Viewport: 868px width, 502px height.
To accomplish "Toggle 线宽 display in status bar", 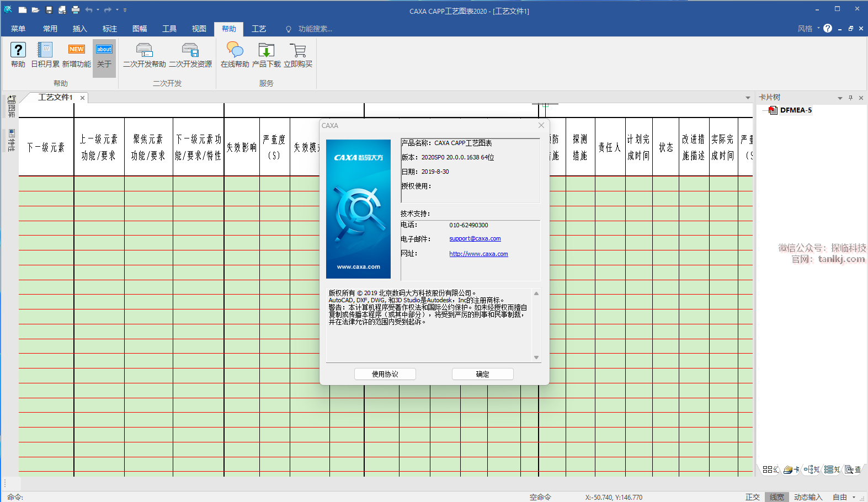I will point(776,497).
